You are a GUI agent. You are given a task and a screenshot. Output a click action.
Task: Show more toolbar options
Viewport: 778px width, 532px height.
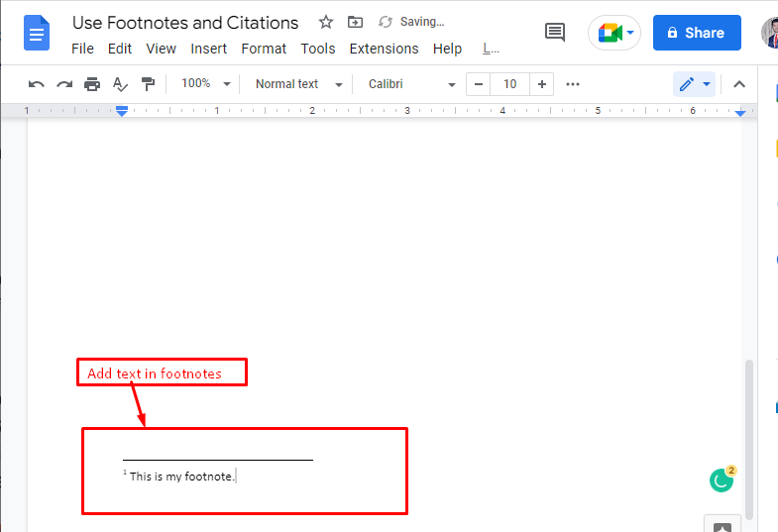tap(573, 84)
